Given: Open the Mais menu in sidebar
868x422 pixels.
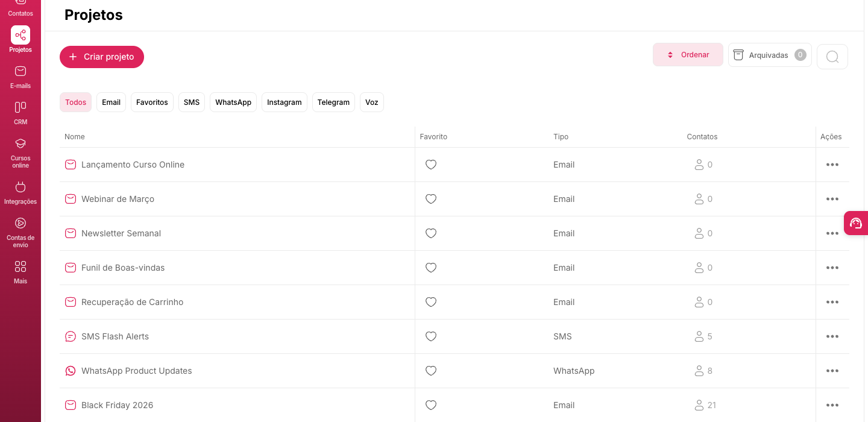Looking at the screenshot, I should point(20,272).
